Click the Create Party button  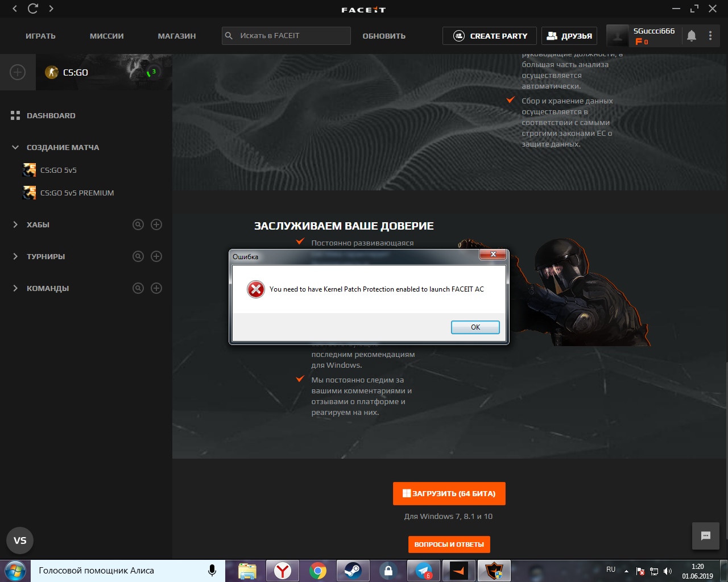point(490,36)
